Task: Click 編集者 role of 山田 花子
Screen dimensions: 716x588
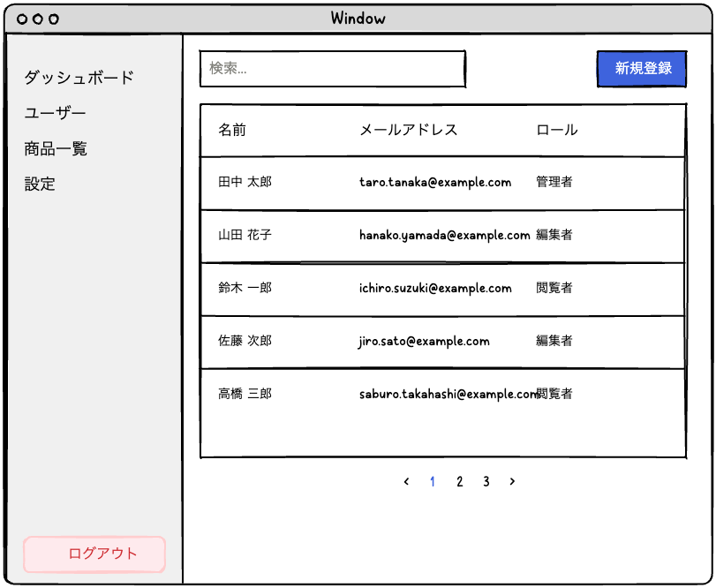Action: pyautogui.click(x=554, y=235)
